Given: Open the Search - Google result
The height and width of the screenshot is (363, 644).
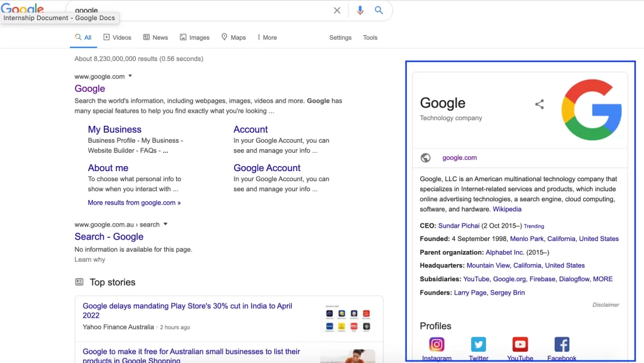Looking at the screenshot, I should [x=109, y=237].
